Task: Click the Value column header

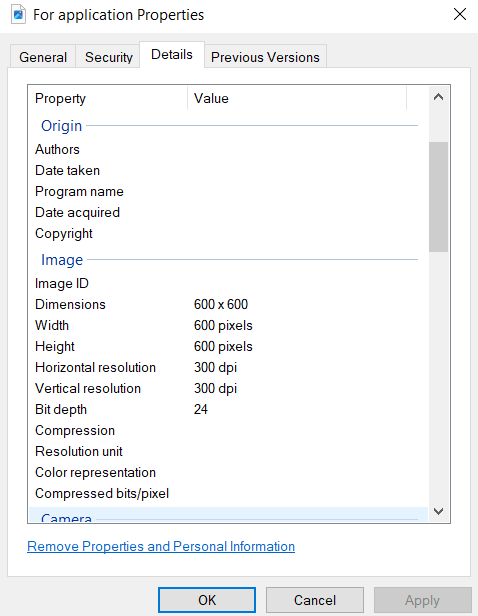Action: point(297,98)
